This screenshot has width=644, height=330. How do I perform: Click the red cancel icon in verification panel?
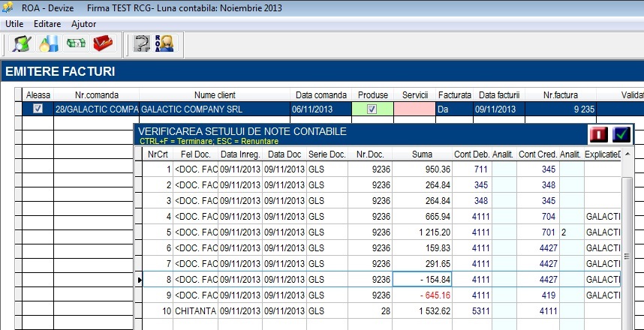(x=599, y=135)
